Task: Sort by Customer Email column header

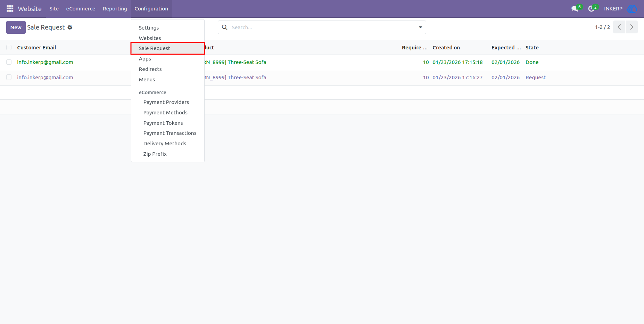Action: (x=36, y=48)
